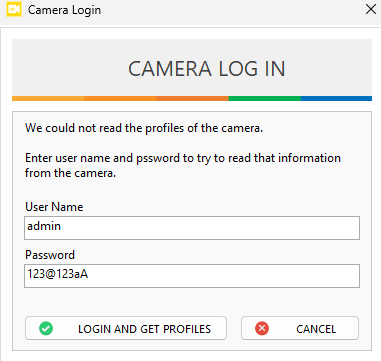
Task: Click the CANCEL button label
Action: [x=316, y=329]
